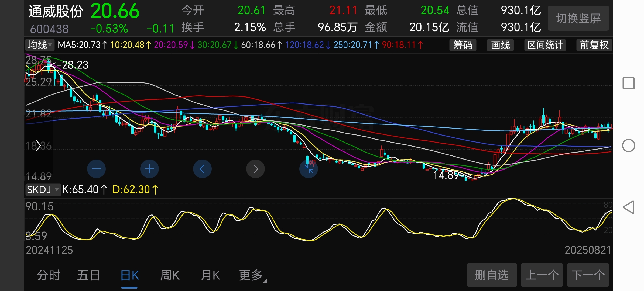This screenshot has width=644, height=291.
Task: Open the SKDJ indicator dropdown
Action: 43,190
